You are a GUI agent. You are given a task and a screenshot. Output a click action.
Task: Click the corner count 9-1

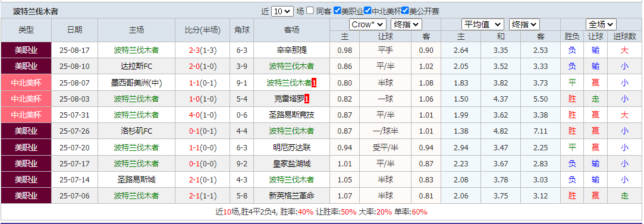[242, 83]
